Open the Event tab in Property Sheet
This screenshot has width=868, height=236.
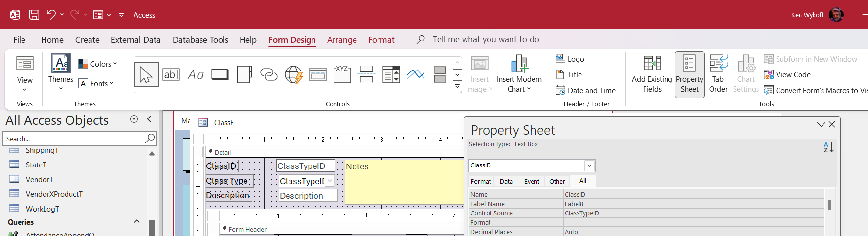click(x=532, y=181)
